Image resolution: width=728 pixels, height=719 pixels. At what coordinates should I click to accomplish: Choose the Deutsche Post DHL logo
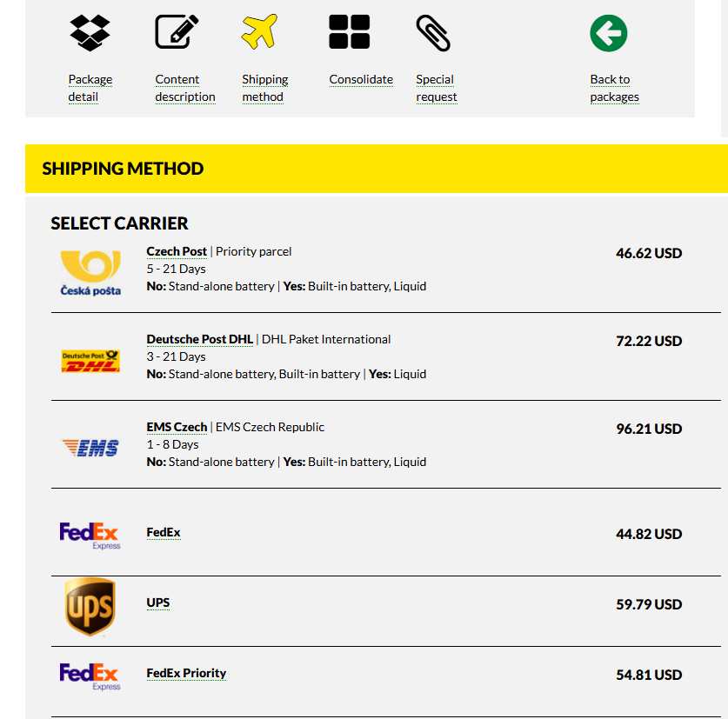90,361
